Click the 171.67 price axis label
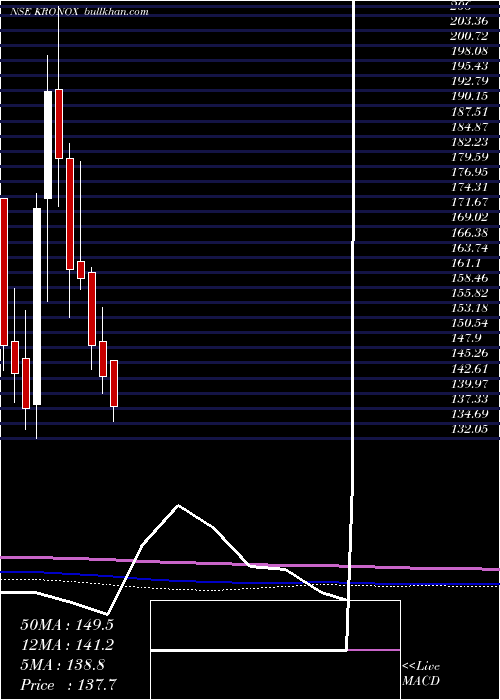Screen dimensions: 500x700 (471, 202)
